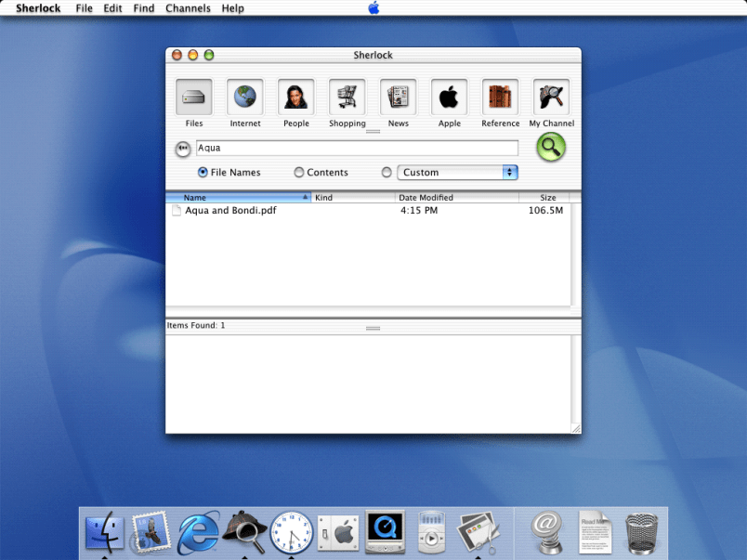Select the Aqua and Bondi.pdf result
The height and width of the screenshot is (560, 747).
coord(230,211)
